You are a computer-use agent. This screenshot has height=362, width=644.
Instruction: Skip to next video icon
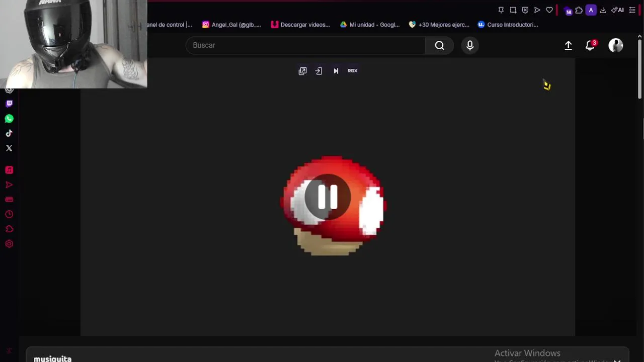[x=336, y=71]
